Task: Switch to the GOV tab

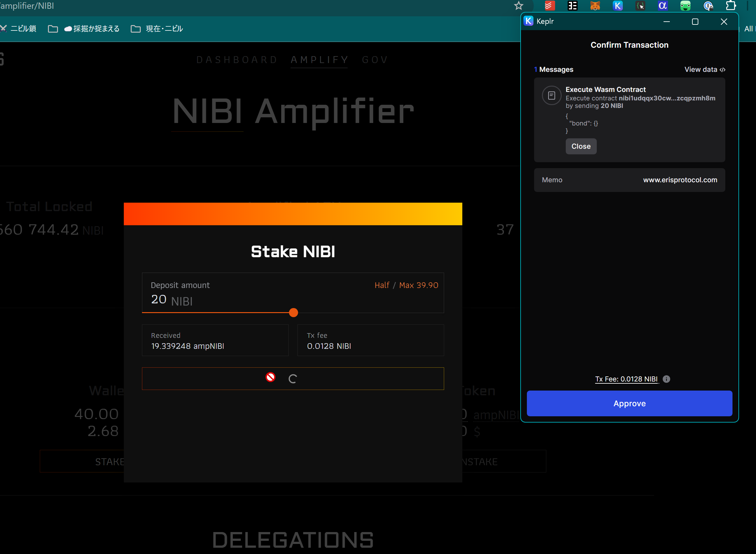Action: click(x=375, y=60)
